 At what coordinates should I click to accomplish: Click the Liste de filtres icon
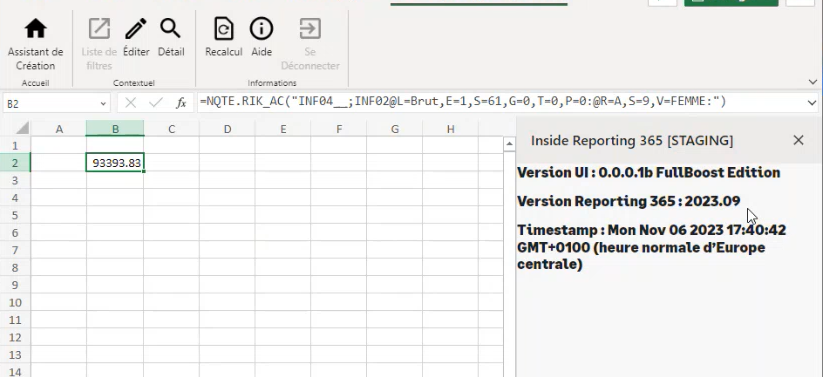click(x=99, y=29)
